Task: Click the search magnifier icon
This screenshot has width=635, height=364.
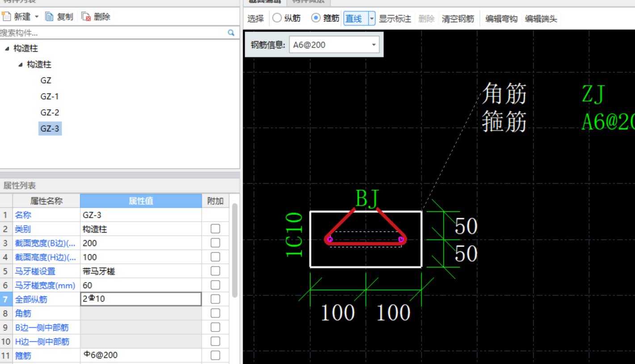Action: 231,33
